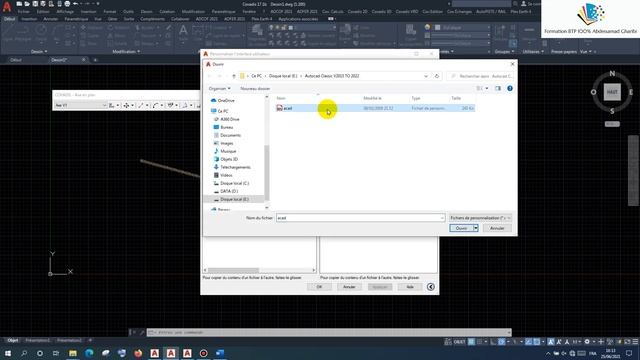Open the Outils menu
Image resolution: width=640 pixels, height=360 pixels.
(x=128, y=12)
